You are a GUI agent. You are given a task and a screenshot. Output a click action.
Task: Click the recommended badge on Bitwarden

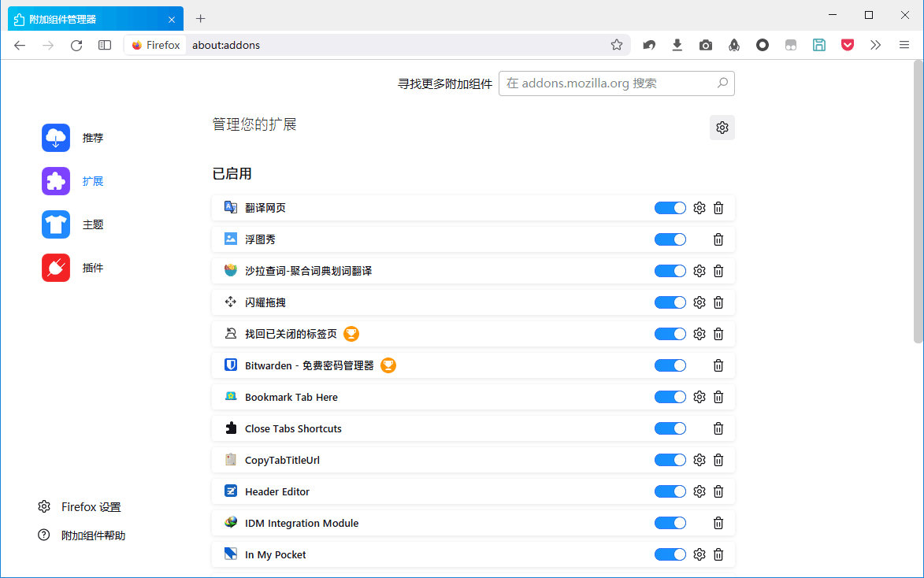point(388,366)
